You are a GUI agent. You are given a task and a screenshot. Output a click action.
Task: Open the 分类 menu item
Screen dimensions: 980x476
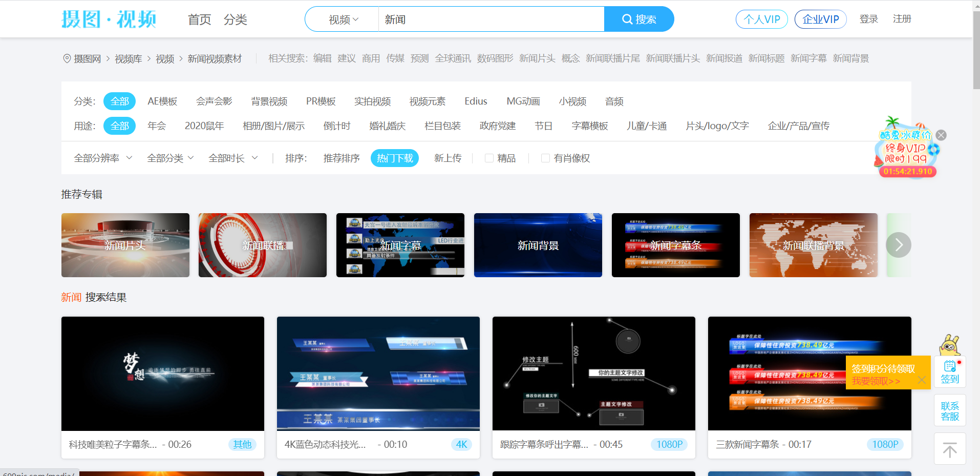click(x=236, y=19)
